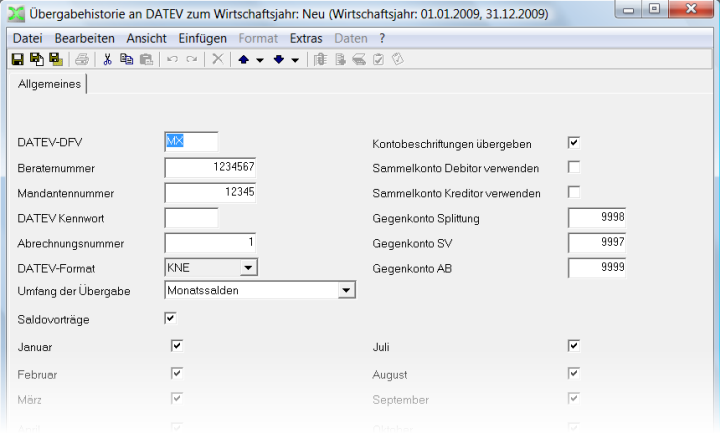The height and width of the screenshot is (433, 720).
Task: Click the grayed clipboard-check icon
Action: pyautogui.click(x=378, y=59)
